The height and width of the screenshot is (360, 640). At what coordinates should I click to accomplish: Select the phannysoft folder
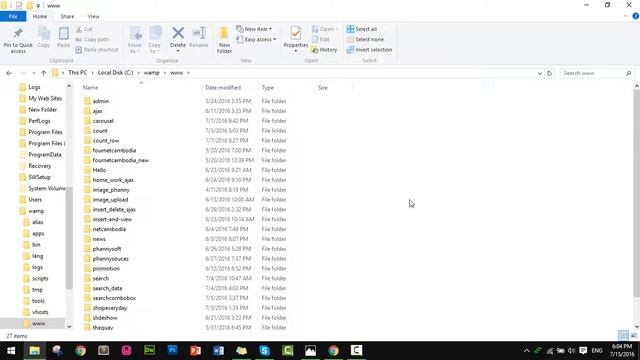click(107, 249)
